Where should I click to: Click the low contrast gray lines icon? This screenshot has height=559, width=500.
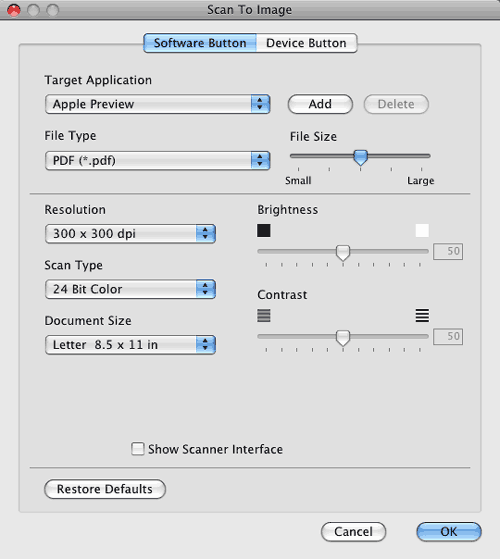pyautogui.click(x=264, y=316)
